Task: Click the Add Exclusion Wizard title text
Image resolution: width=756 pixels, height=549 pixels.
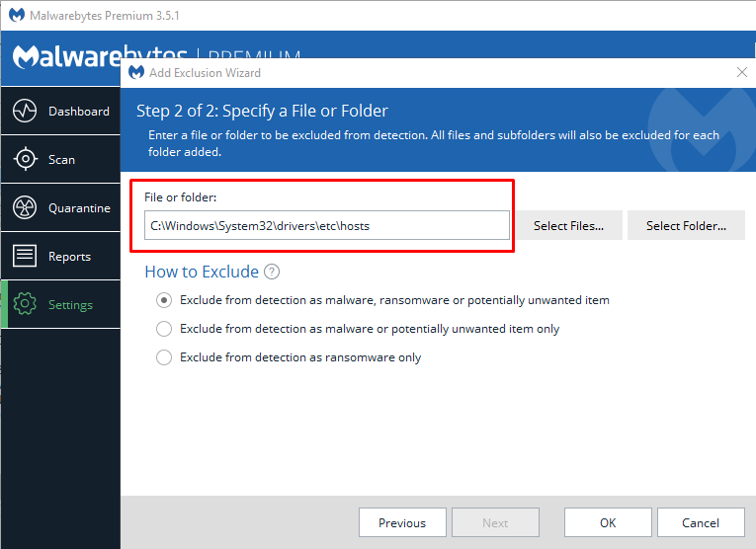Action: pos(205,73)
